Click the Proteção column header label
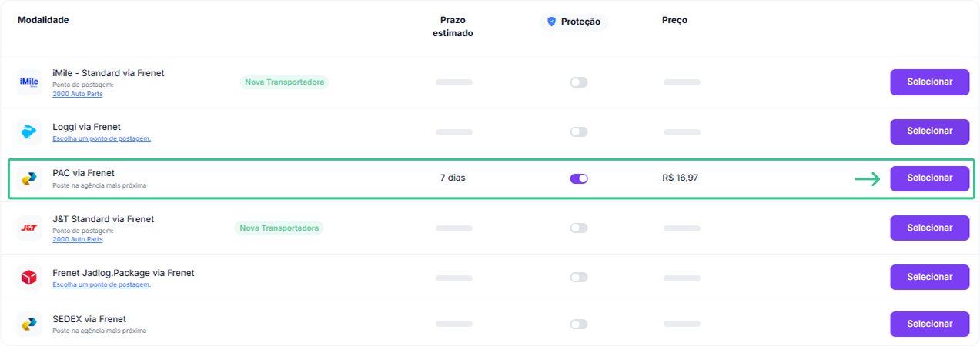Viewport: 980px width, 346px height. (x=582, y=22)
